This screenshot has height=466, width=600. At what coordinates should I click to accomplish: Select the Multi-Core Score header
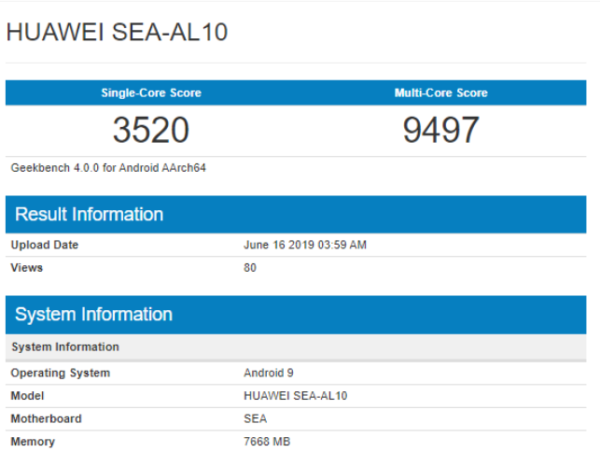pyautogui.click(x=441, y=93)
